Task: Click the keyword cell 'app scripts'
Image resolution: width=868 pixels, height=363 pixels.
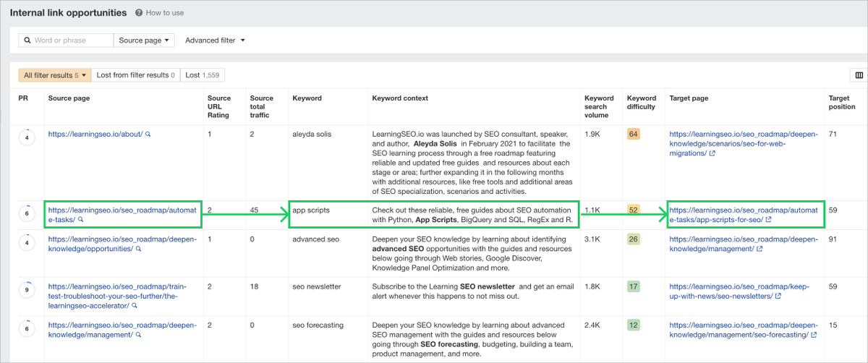Action: (x=311, y=210)
